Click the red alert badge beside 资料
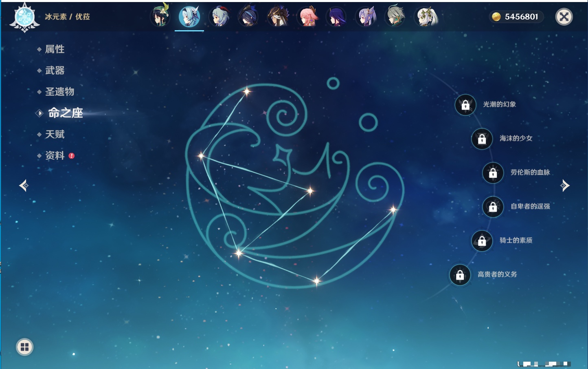588x369 pixels. click(x=72, y=156)
